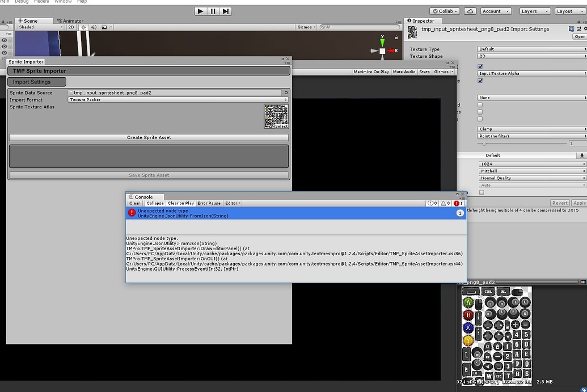The width and height of the screenshot is (587, 392).
Task: Click the error count icon in Console toolbar
Action: (458, 203)
